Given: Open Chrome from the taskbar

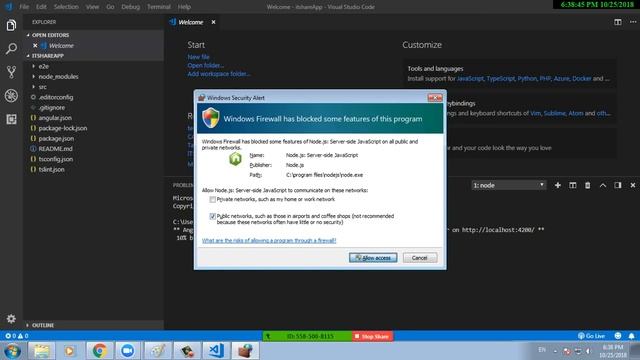Looking at the screenshot, I should coord(99,351).
